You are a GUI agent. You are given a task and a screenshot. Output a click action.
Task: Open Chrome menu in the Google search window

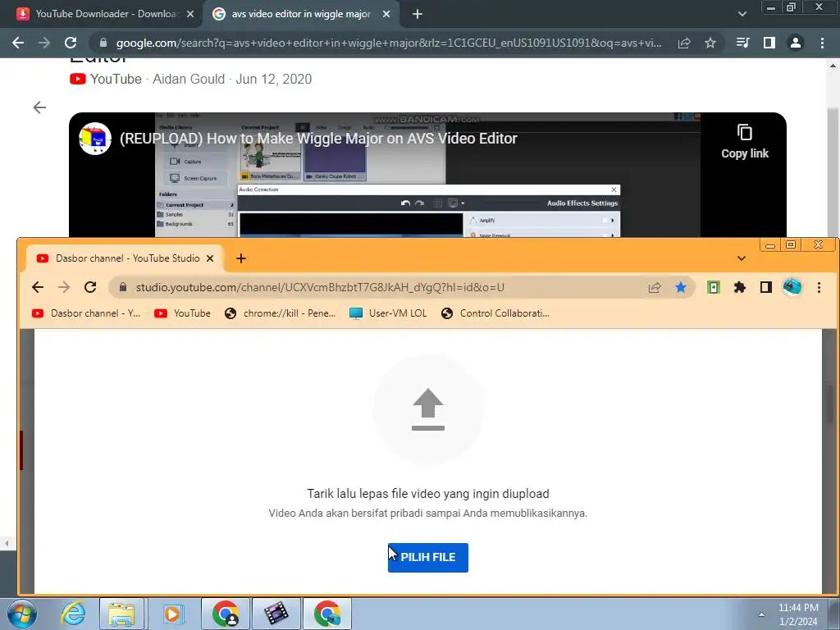[822, 43]
